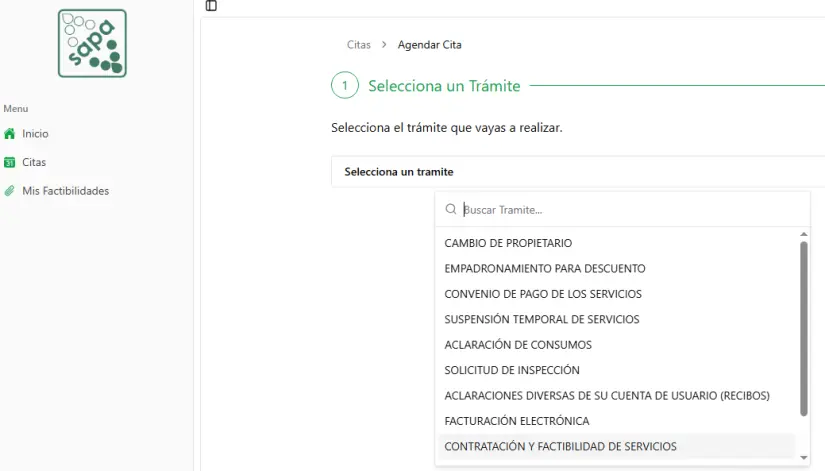The width and height of the screenshot is (825, 471).
Task: Click the Selecciona un Trámite heading
Action: tap(444, 86)
